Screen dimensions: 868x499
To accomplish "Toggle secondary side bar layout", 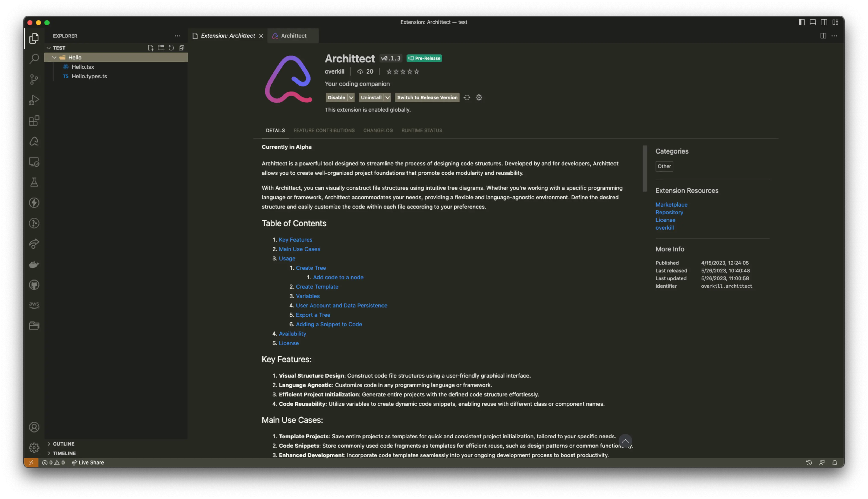I will (824, 22).
